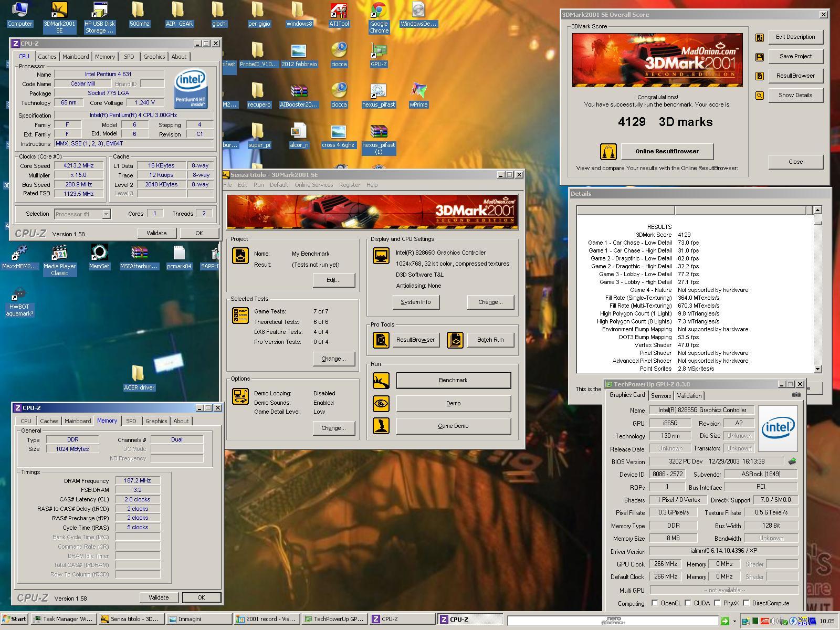Image resolution: width=840 pixels, height=630 pixels.
Task: Open the wPrime desktop icon
Action: click(418, 95)
